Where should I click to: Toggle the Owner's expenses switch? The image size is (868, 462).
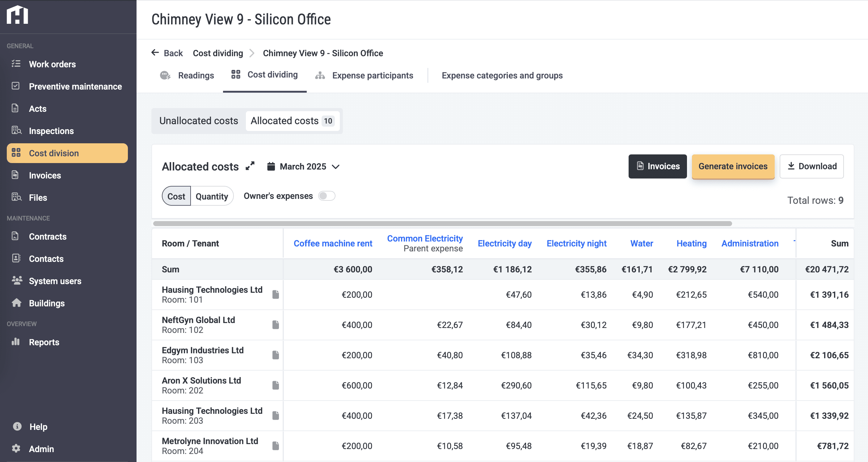(327, 196)
